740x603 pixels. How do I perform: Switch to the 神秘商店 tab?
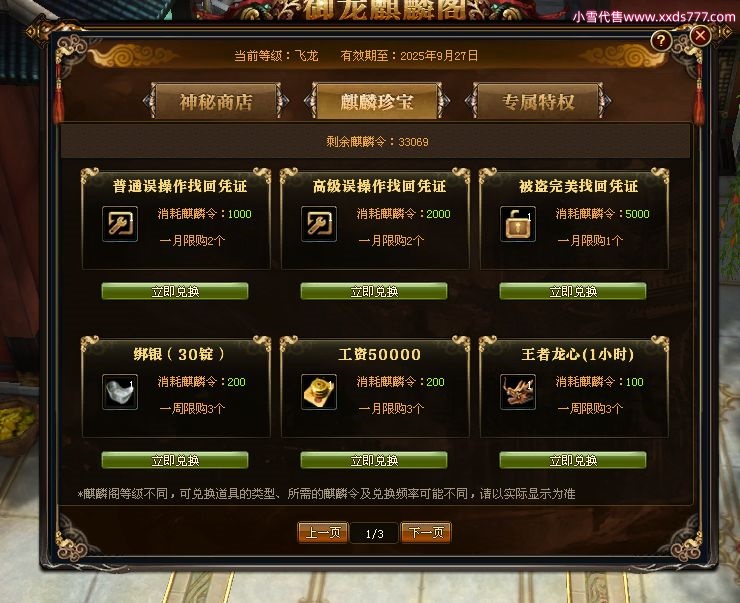216,101
